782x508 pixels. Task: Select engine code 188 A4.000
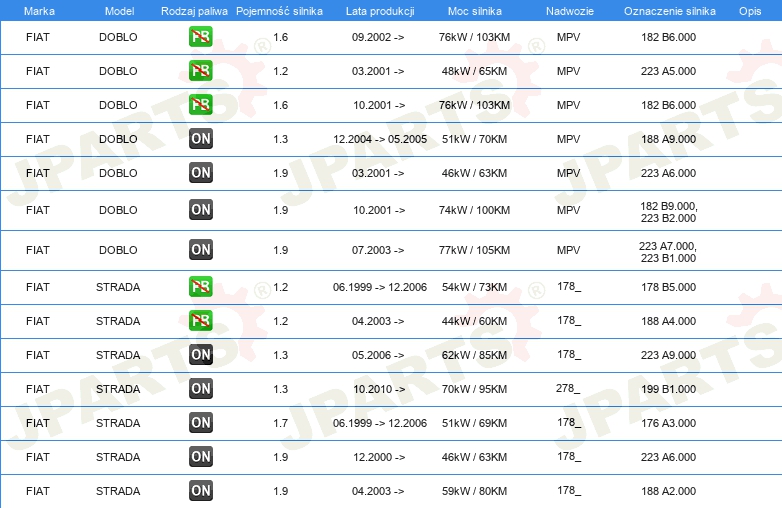pyautogui.click(x=668, y=321)
